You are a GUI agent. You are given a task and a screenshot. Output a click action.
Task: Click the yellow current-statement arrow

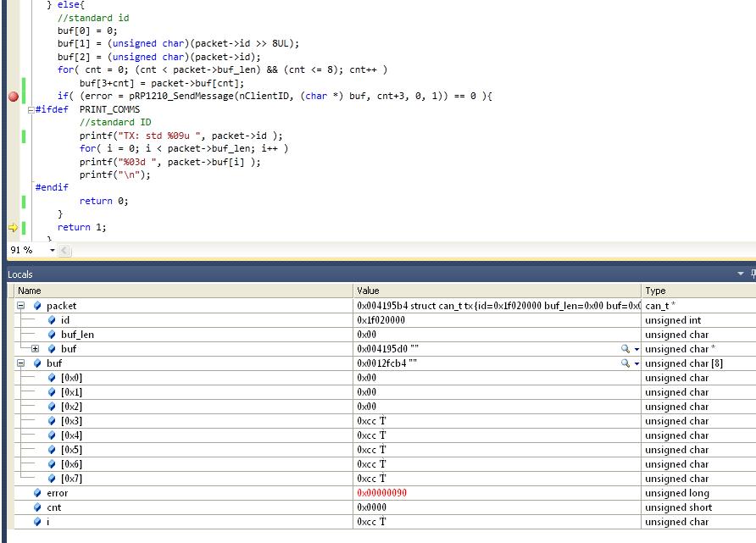(13, 227)
